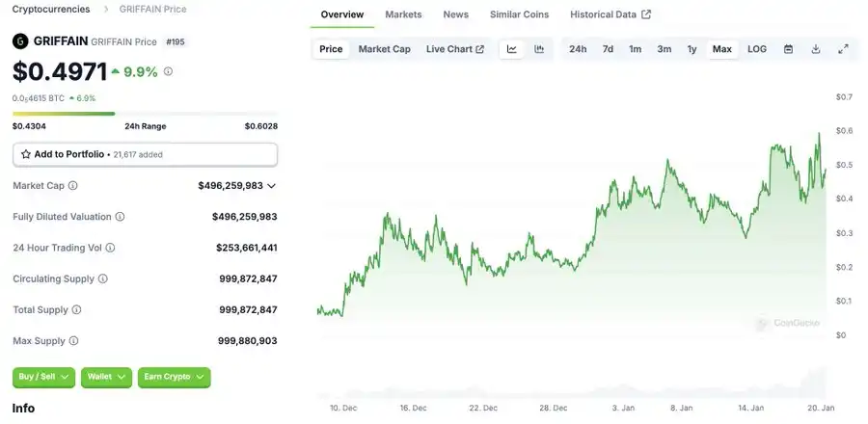Switch to the Markets tab
Viewport: 868px width, 424px height.
pos(403,14)
